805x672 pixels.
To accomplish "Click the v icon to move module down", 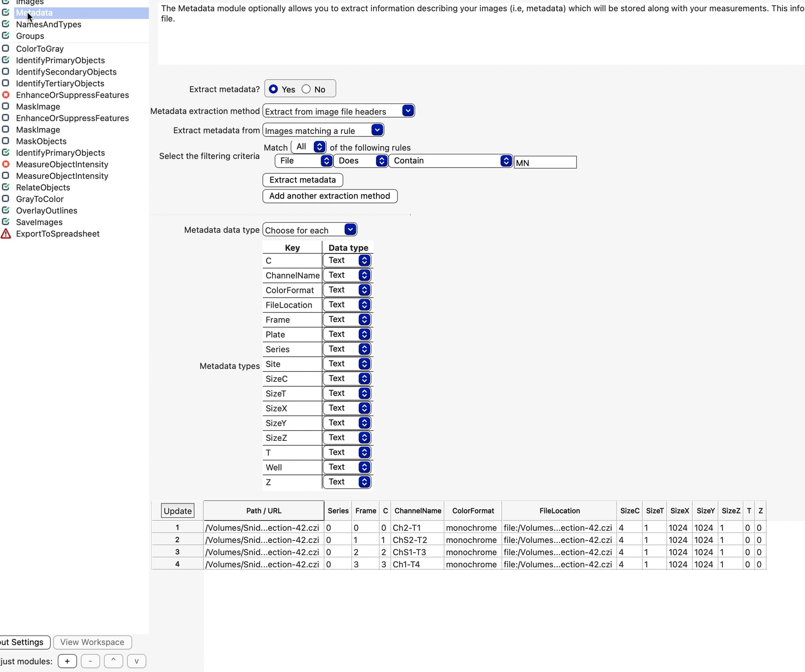I will tap(136, 661).
